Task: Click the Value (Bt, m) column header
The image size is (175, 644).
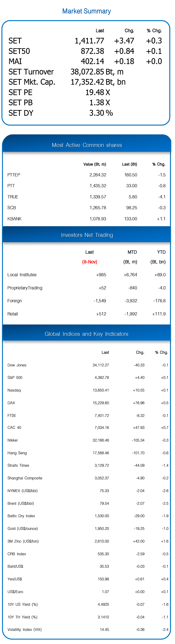Action: click(x=95, y=164)
